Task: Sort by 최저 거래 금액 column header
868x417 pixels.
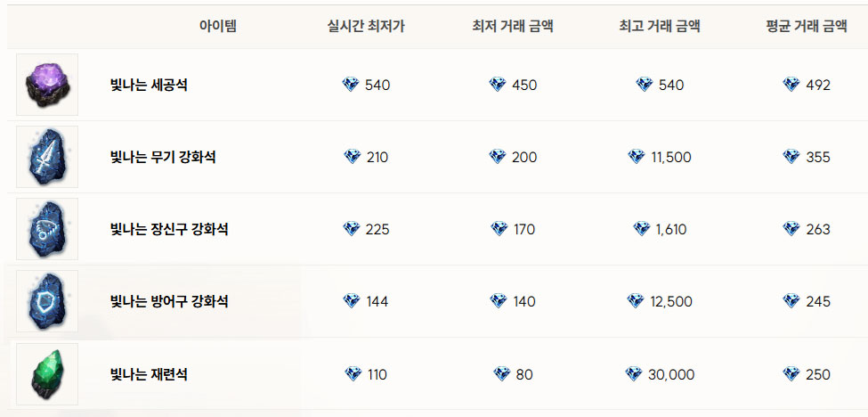Action: coord(513,27)
